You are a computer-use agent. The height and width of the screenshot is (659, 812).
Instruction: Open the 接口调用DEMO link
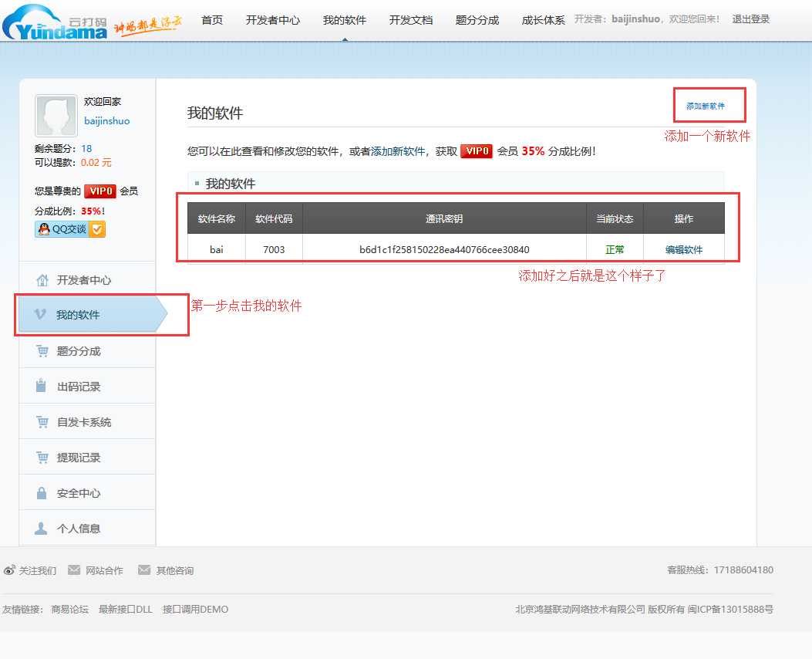(x=195, y=610)
